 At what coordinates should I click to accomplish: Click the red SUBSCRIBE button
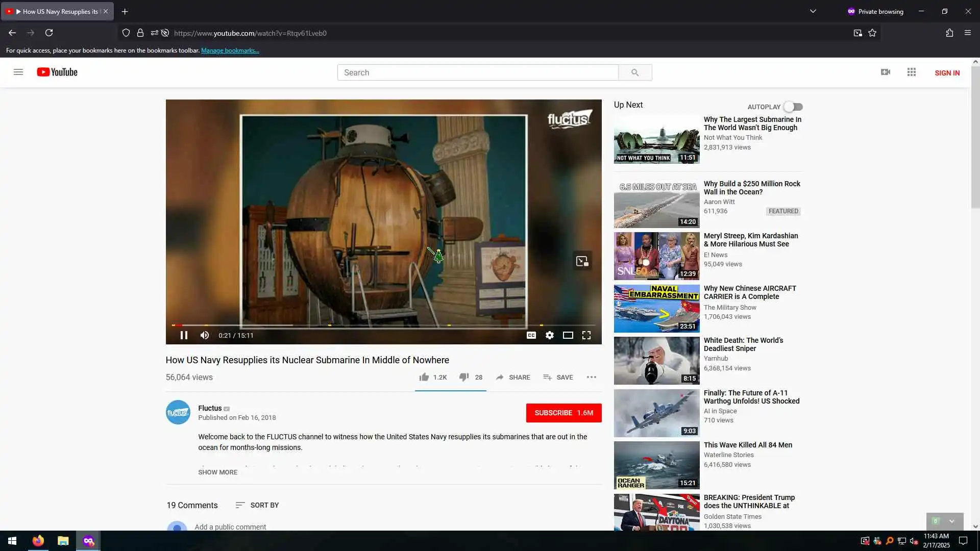tap(563, 413)
